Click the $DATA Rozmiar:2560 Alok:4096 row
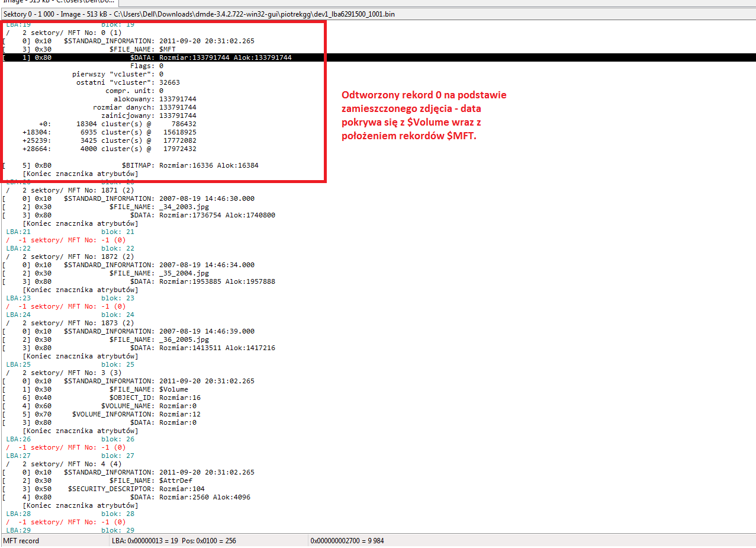The image size is (756, 548). (127, 497)
